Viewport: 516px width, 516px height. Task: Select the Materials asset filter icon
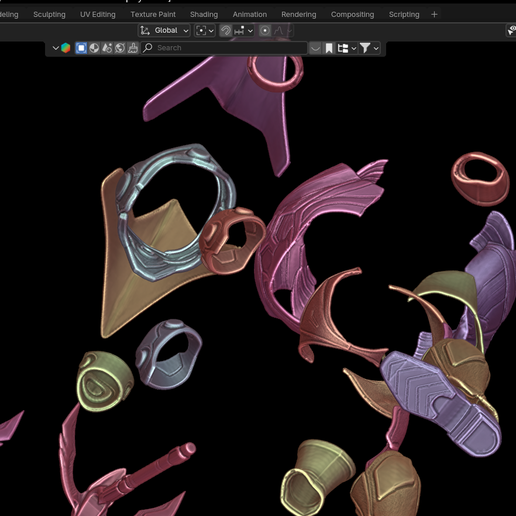point(94,48)
